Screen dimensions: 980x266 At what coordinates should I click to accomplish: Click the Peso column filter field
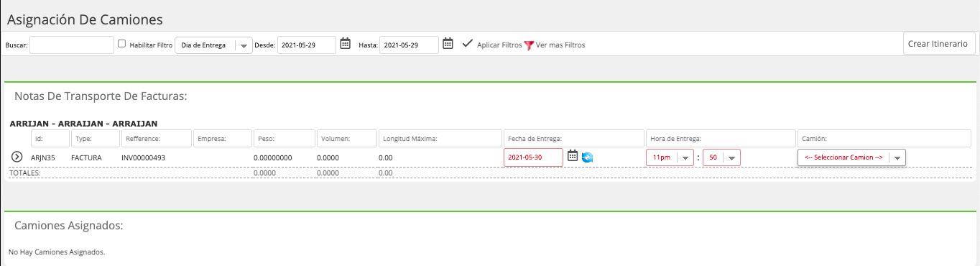pyautogui.click(x=284, y=138)
